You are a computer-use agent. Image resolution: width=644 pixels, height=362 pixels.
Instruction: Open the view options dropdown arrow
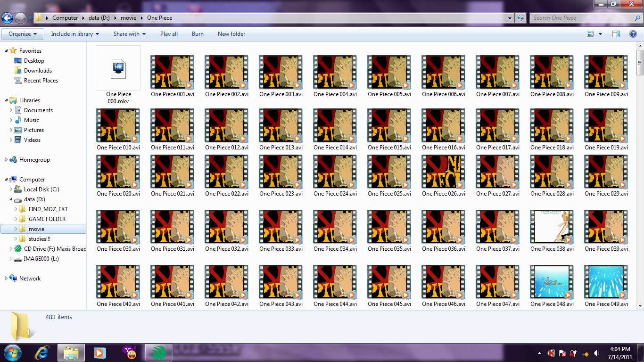600,34
